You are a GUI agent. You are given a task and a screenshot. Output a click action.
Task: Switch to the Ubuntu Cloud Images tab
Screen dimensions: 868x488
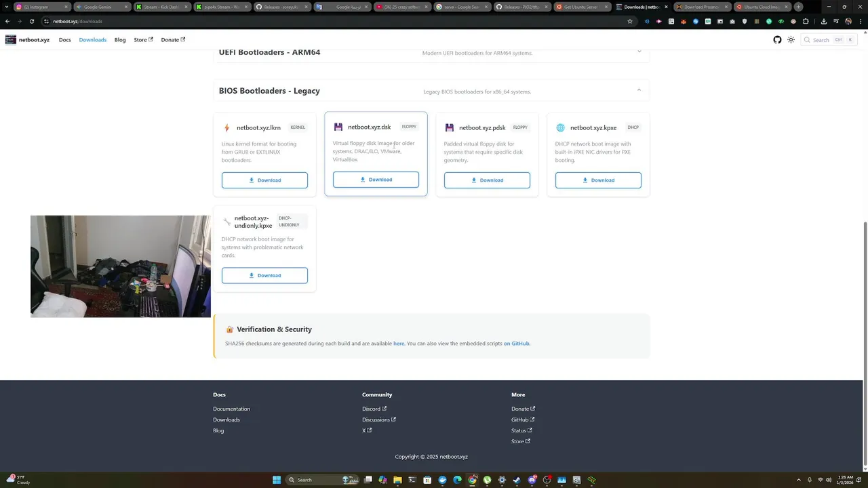click(x=762, y=7)
